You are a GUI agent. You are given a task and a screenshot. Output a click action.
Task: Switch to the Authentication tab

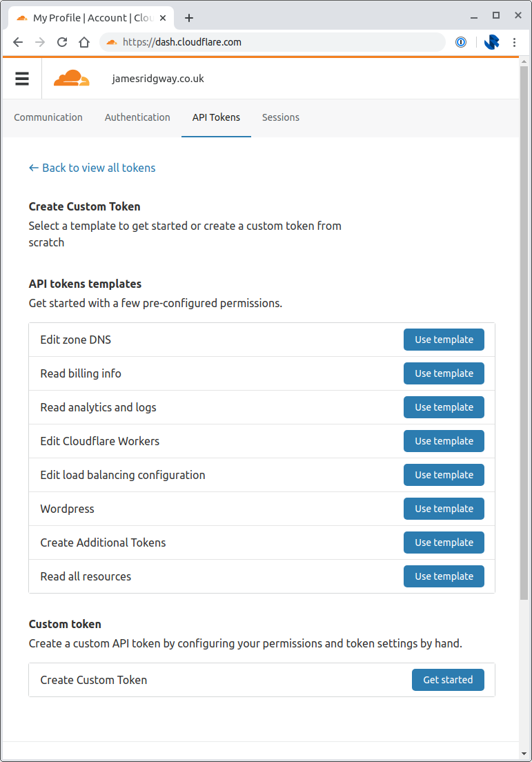pos(137,117)
